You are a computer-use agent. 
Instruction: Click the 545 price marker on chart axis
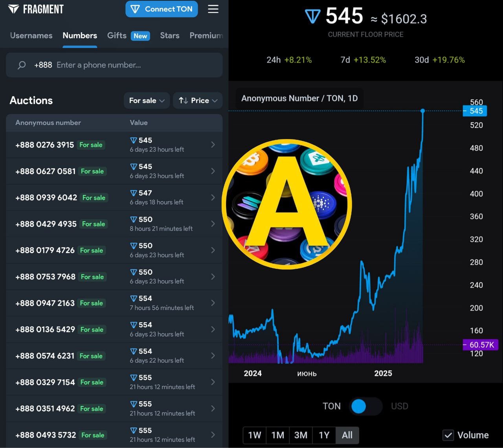click(475, 111)
